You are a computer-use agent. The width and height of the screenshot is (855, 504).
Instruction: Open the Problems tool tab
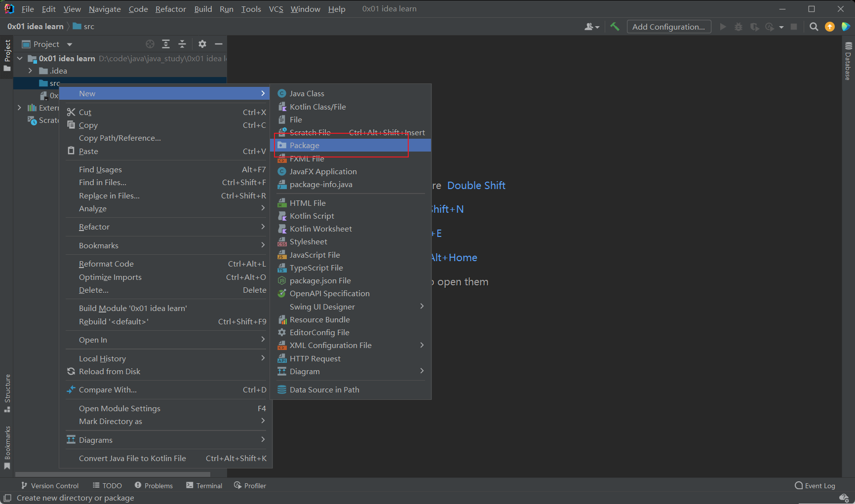coord(154,486)
